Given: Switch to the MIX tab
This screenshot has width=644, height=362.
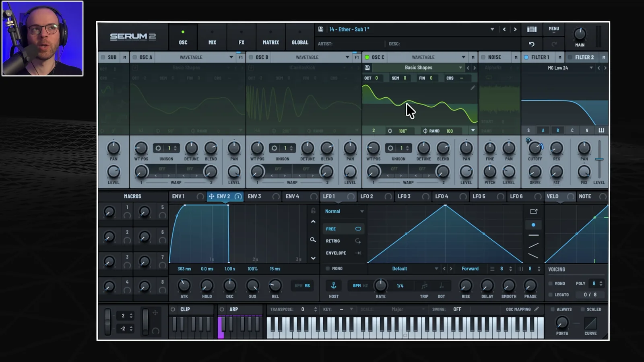Looking at the screenshot, I should 212,36.
